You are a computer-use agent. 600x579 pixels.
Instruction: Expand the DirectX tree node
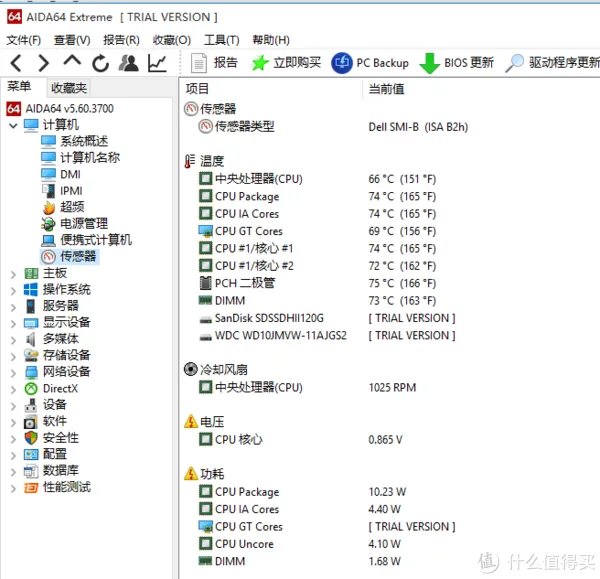[13, 389]
